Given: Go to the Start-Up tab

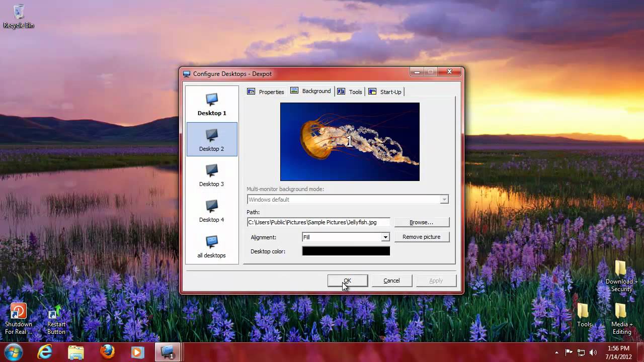Looking at the screenshot, I should click(385, 92).
